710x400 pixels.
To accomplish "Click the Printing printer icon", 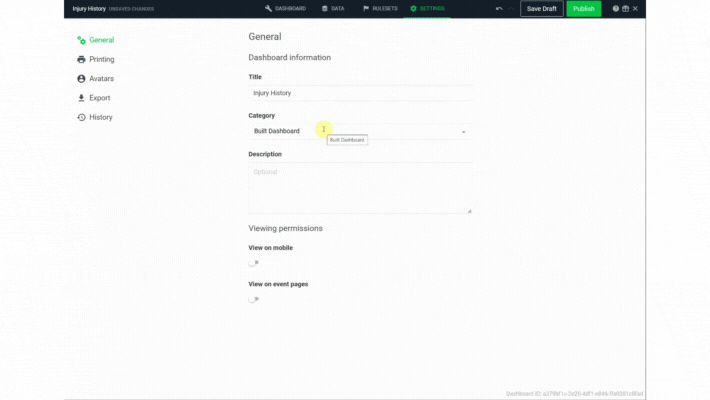I will (x=81, y=59).
